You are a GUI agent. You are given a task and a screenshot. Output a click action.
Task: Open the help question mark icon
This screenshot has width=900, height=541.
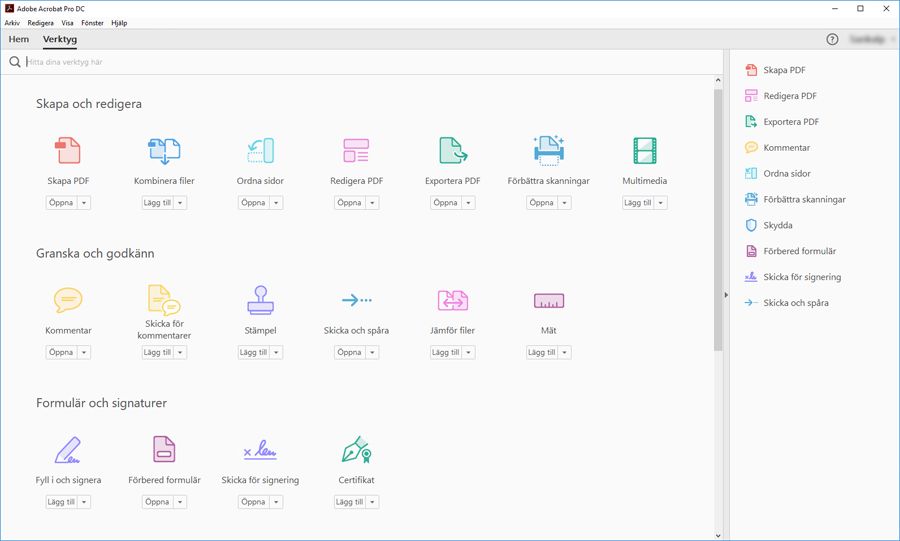pos(832,39)
